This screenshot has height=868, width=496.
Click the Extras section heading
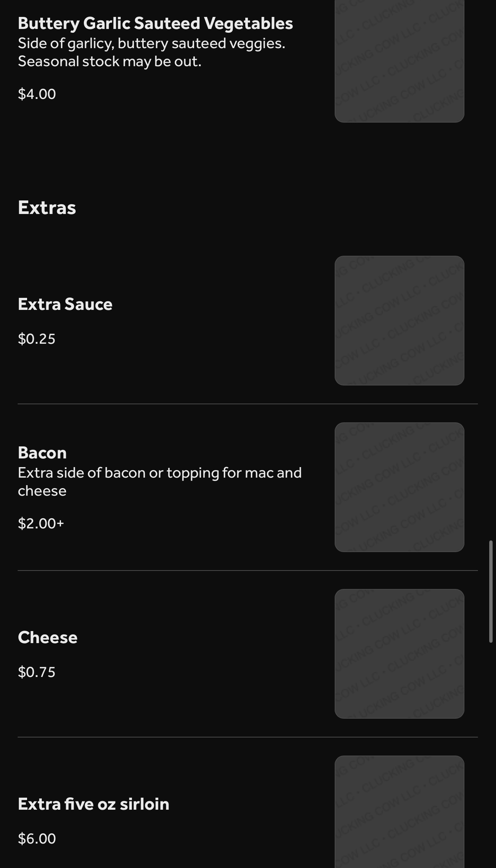click(47, 208)
